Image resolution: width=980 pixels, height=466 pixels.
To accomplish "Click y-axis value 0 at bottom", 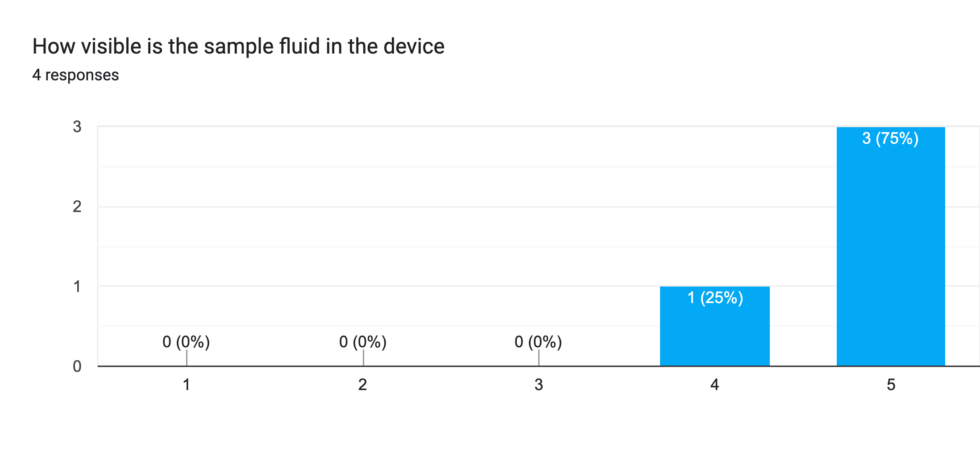I will coord(77,366).
